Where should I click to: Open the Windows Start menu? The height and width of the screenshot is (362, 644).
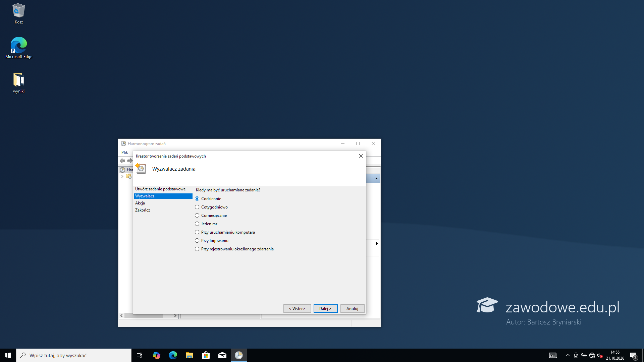pos(8,355)
